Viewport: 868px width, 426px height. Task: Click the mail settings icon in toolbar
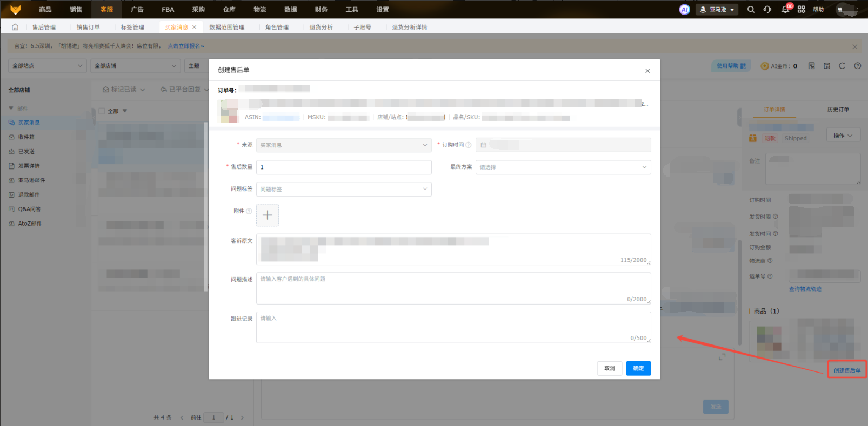point(827,66)
